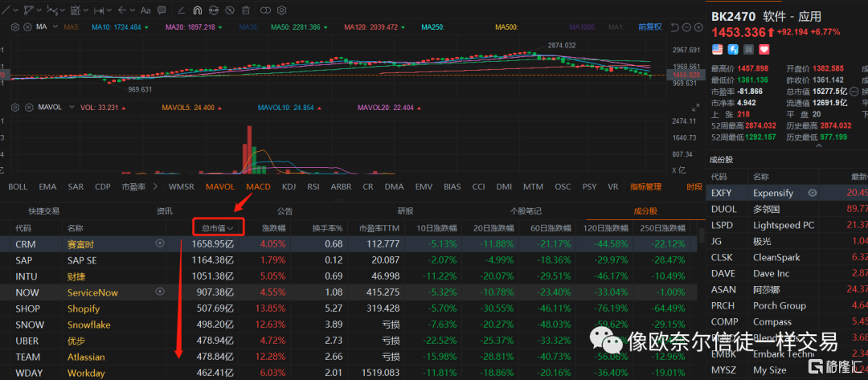The image size is (868, 380).
Task: Reset the chart with the undo arrow
Action: click(x=674, y=27)
